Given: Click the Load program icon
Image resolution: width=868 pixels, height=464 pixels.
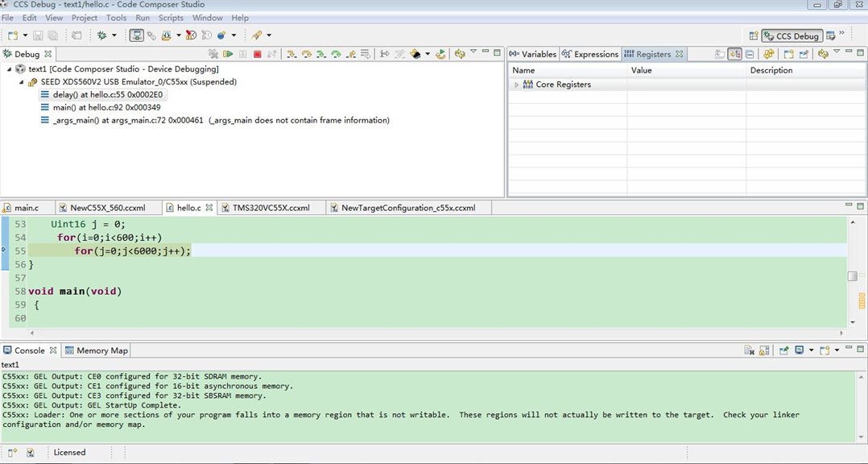Looking at the screenshot, I should (x=166, y=35).
